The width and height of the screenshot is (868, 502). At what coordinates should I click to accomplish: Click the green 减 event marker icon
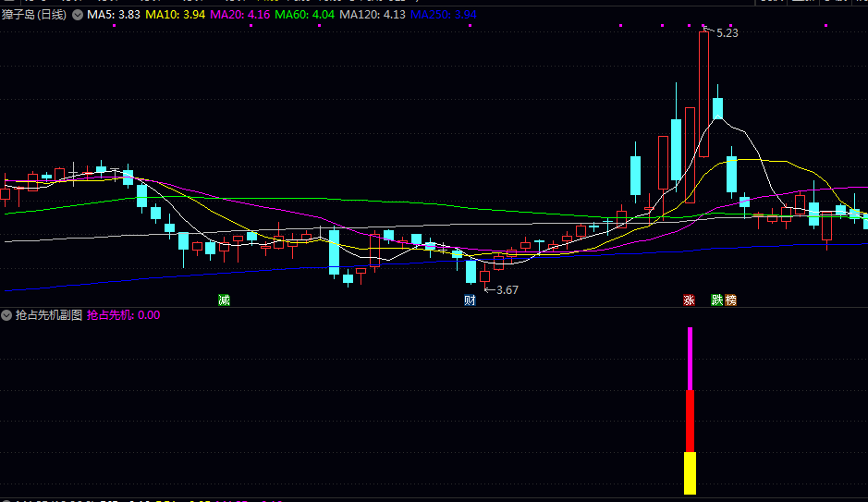tap(224, 300)
